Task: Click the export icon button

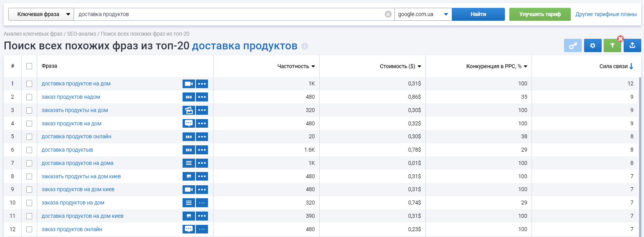Action: 632,45
